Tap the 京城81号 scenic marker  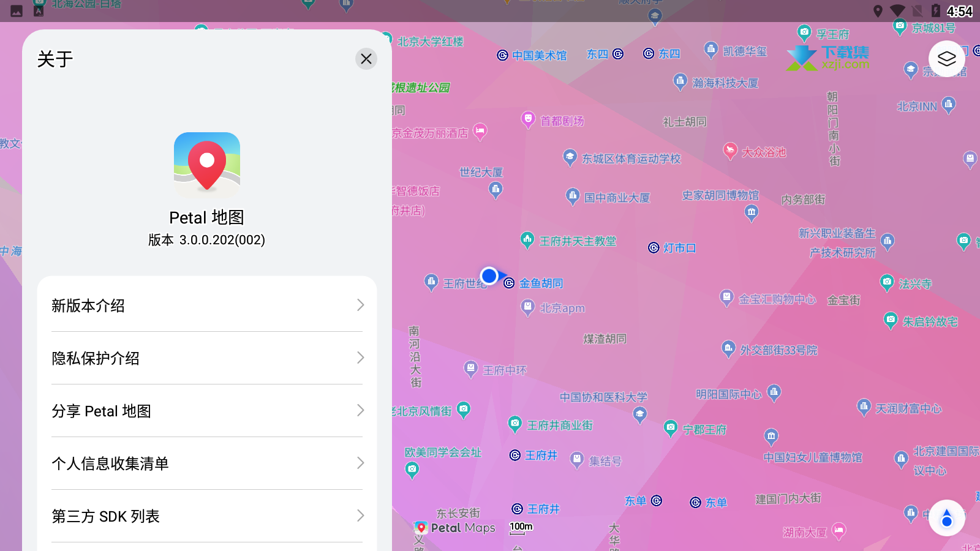coord(900,26)
